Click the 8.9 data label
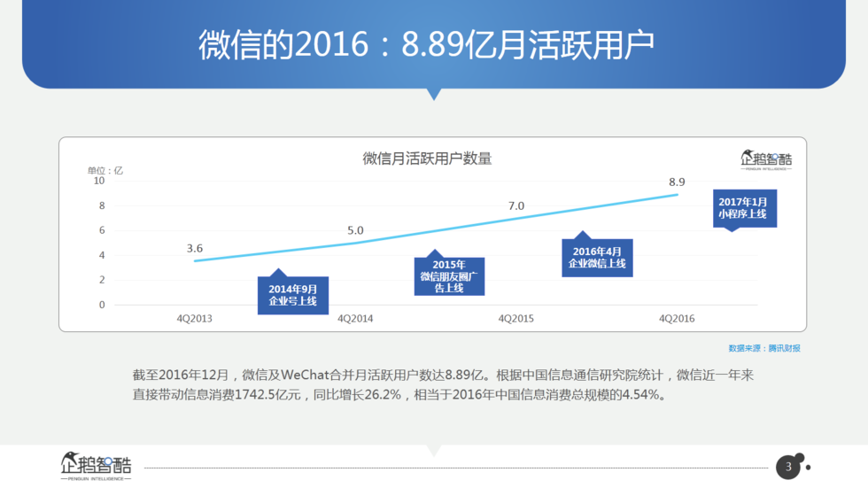This screenshot has height=488, width=868. pos(677,182)
